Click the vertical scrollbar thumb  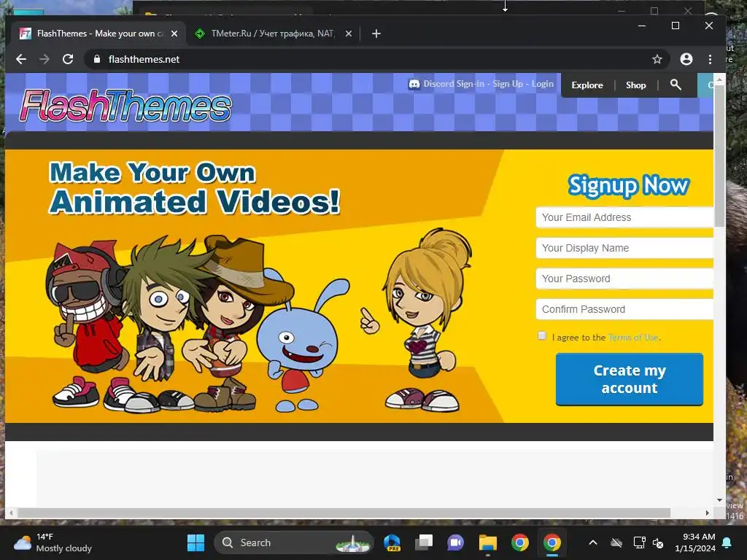tap(720, 155)
